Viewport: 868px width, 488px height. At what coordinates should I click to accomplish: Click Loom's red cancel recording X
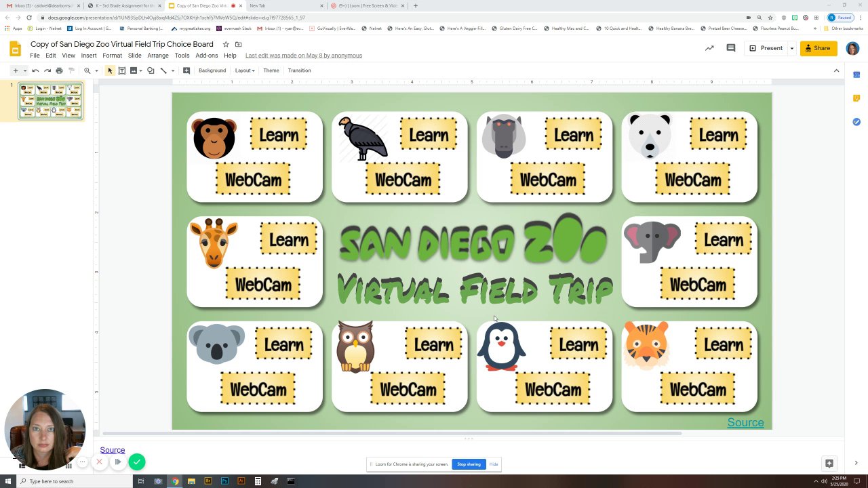[99, 462]
